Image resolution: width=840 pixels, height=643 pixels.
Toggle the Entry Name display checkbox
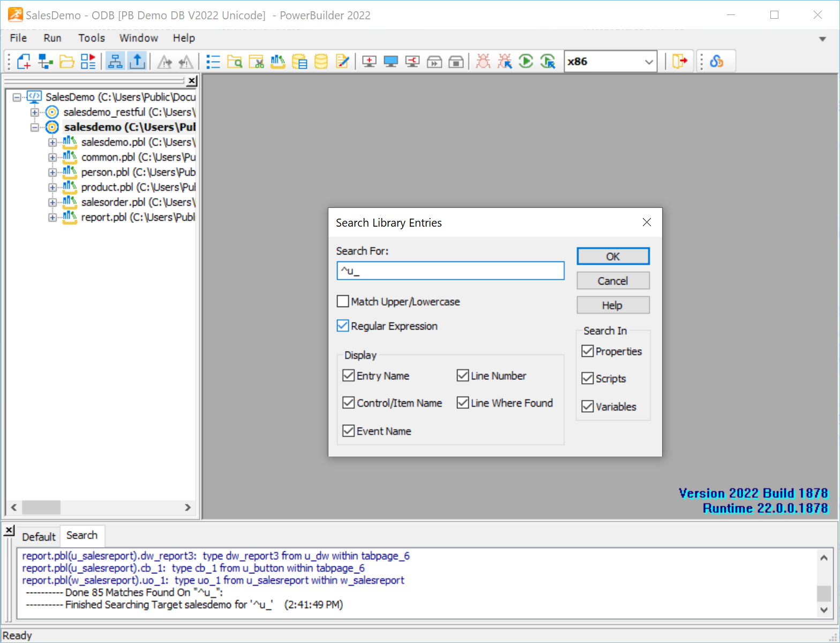348,376
